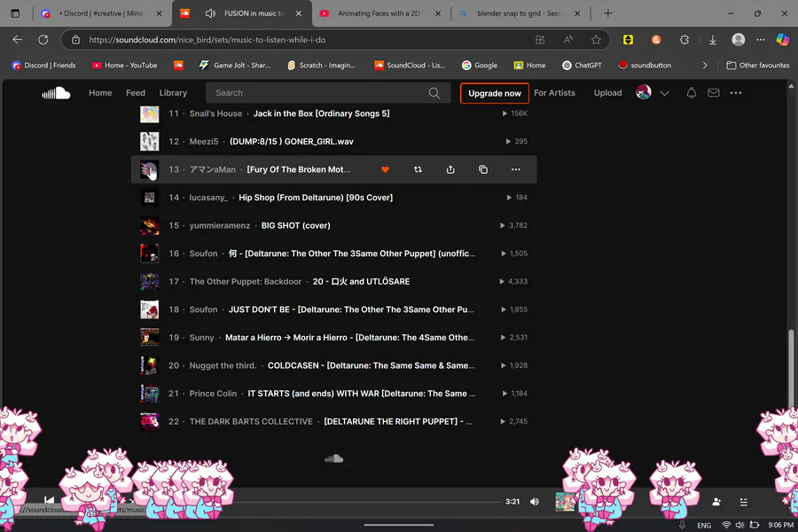Toggle mute on the player volume icon

tap(535, 502)
